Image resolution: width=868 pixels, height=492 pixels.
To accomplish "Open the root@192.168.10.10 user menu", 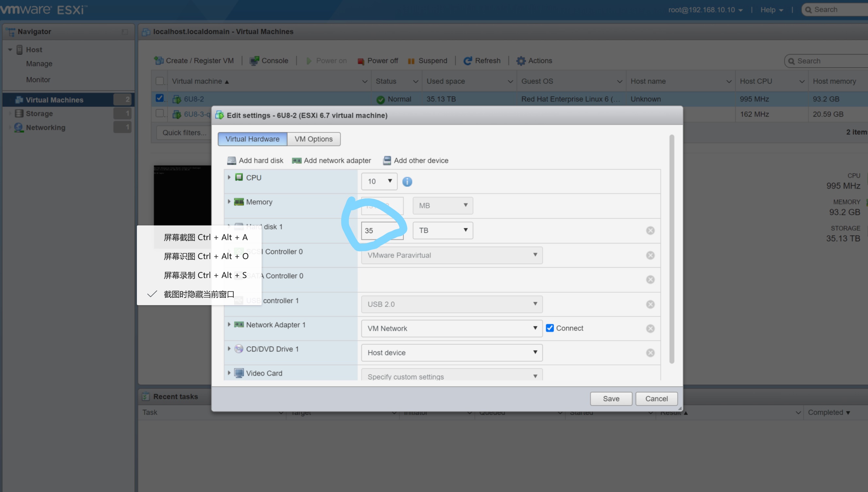I will click(705, 10).
